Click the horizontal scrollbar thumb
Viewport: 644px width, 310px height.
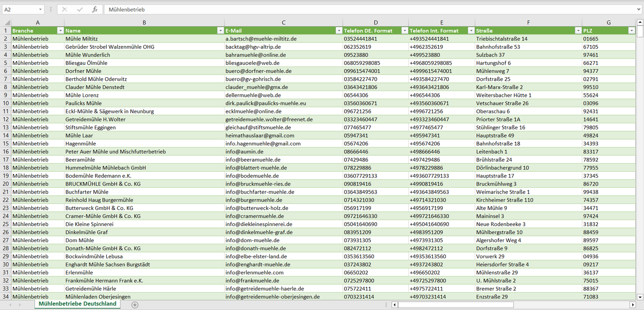455,305
